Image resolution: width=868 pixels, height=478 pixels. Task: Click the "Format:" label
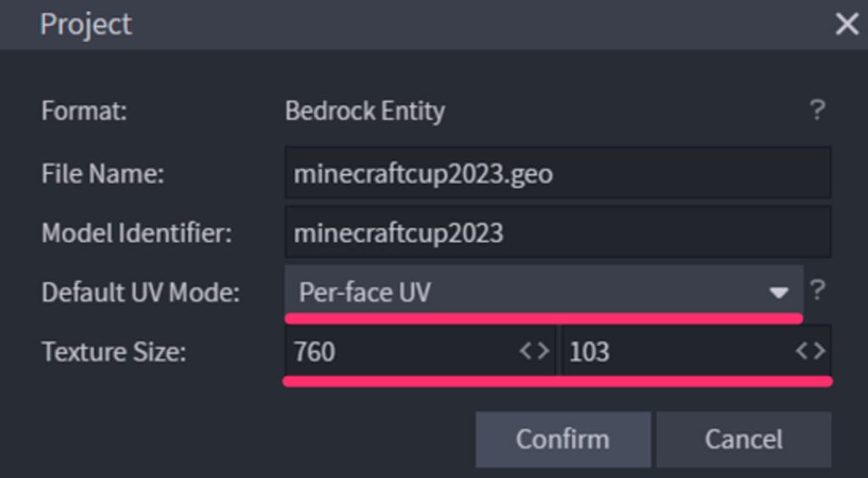84,111
